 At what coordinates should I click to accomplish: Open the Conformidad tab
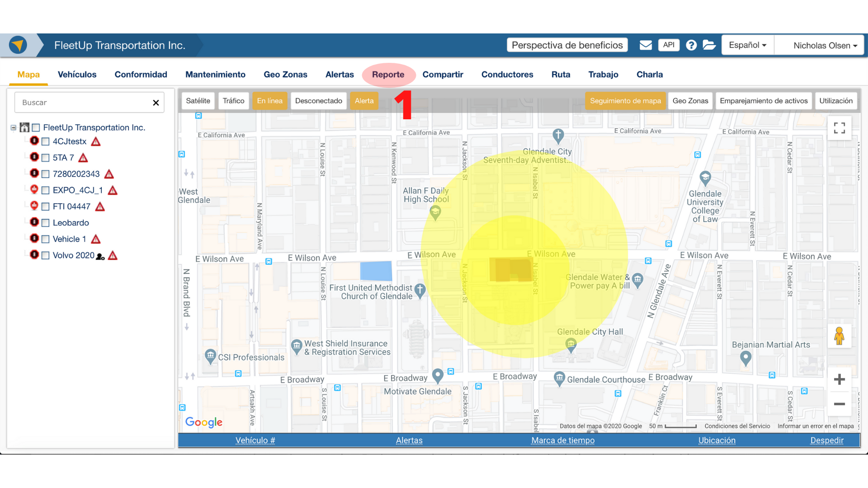(141, 75)
